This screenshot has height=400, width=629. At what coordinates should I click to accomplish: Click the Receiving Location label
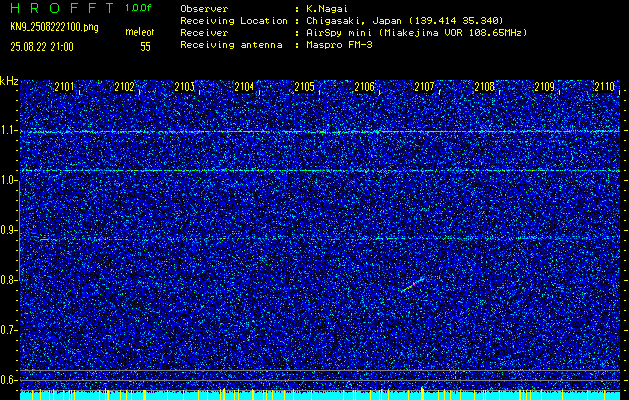pos(234,20)
